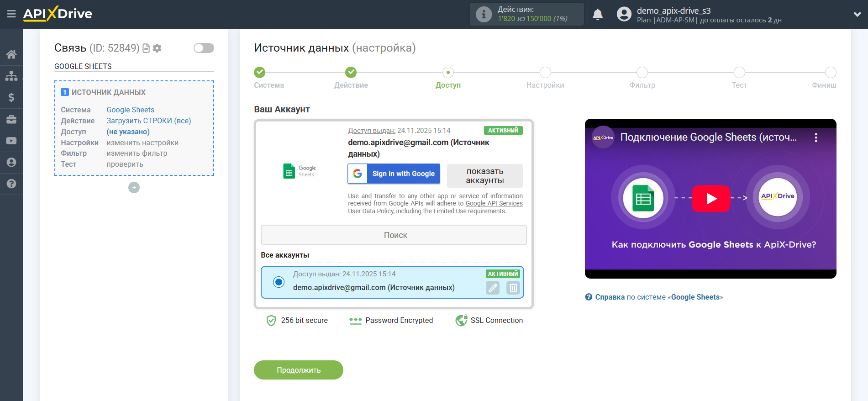Go to the Действие step
The image size is (868, 401).
pyautogui.click(x=351, y=72)
